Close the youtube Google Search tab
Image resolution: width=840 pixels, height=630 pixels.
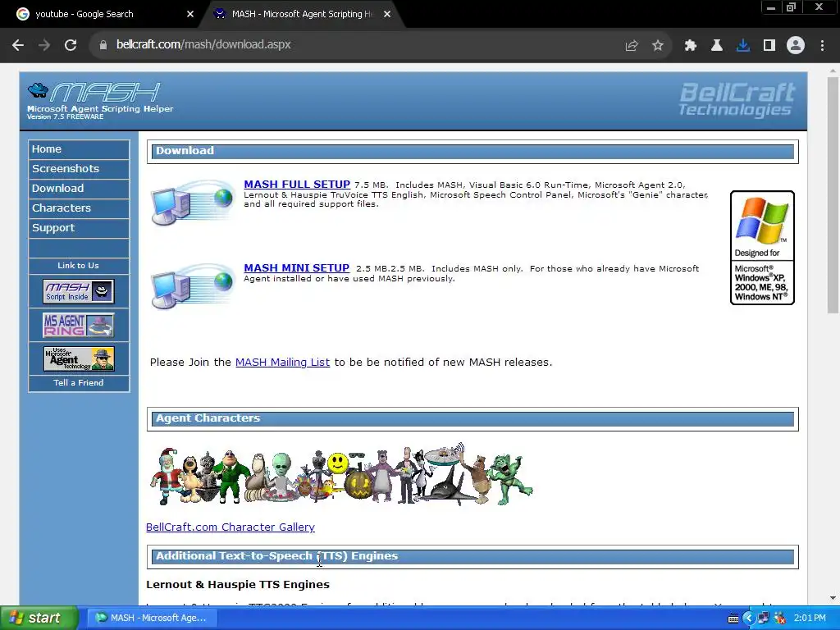click(189, 14)
